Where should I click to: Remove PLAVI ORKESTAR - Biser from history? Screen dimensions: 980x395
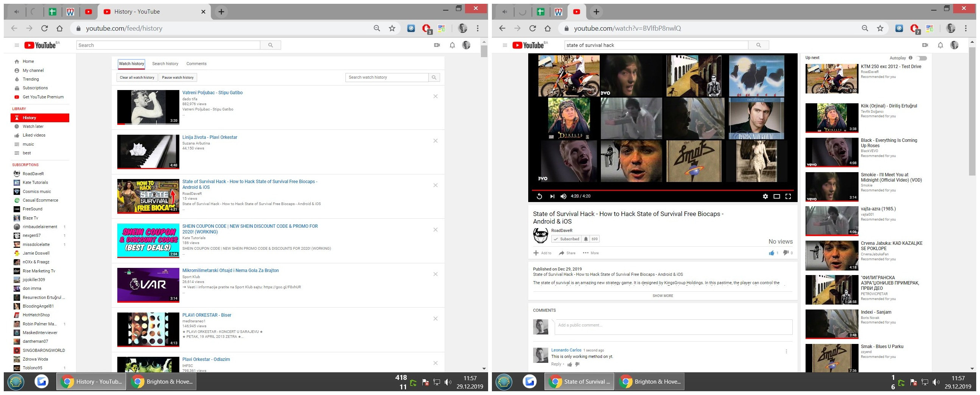coord(435,319)
